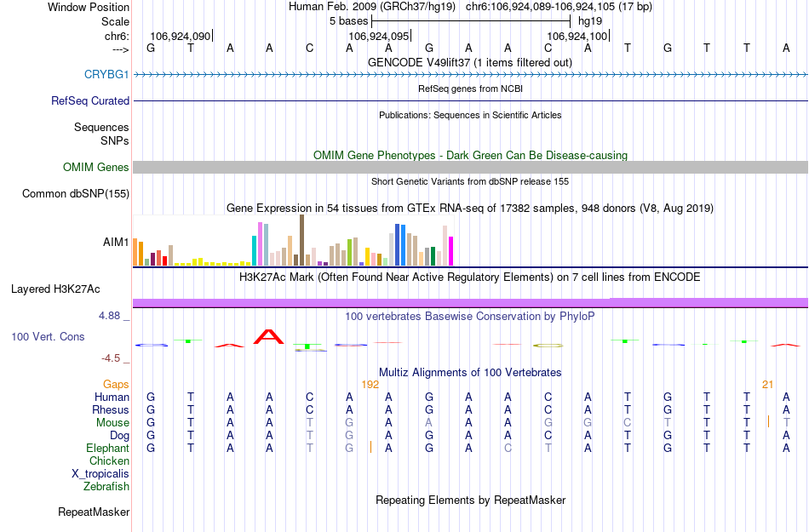Click the ---> strand direction arrow label
Screen dimensions: 809x532
pyautogui.click(x=120, y=49)
